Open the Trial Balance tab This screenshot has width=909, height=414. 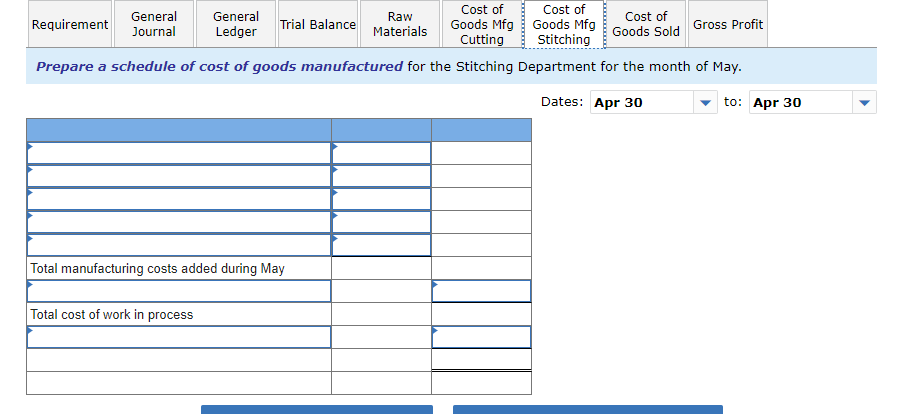pyautogui.click(x=318, y=24)
